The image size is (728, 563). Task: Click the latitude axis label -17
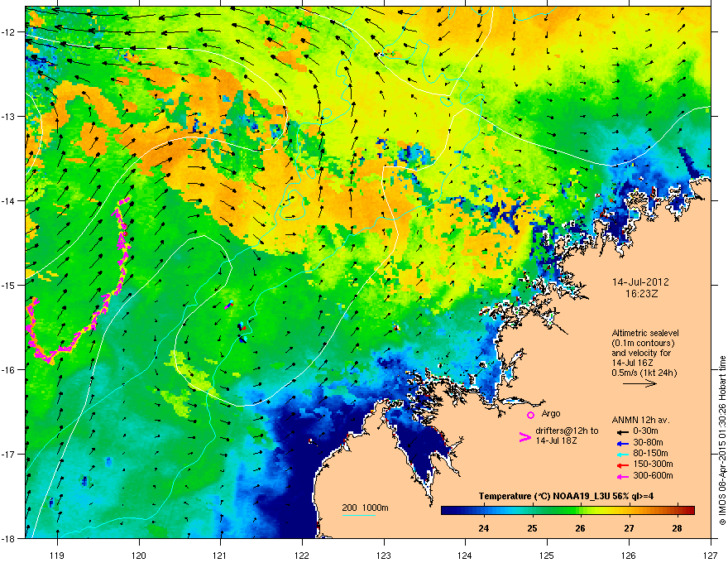pos(9,454)
